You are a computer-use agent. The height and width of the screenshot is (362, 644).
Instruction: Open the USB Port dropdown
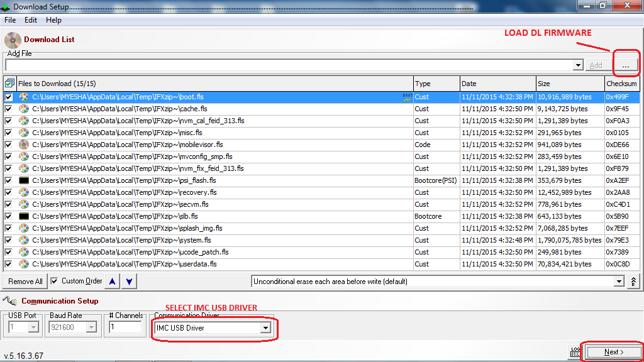pyautogui.click(x=33, y=327)
